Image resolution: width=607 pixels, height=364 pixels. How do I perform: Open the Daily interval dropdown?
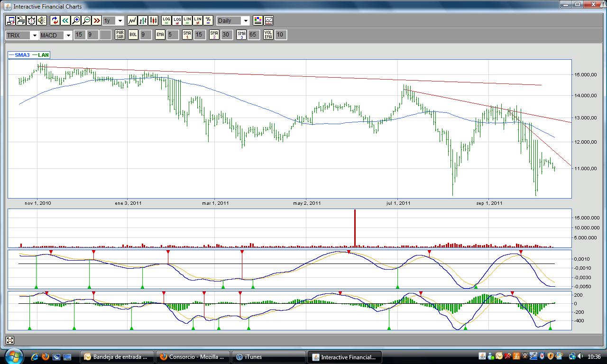click(245, 21)
